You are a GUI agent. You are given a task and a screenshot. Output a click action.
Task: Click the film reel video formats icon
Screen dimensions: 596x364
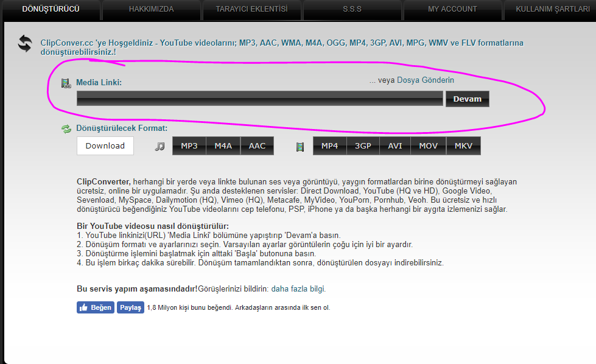point(300,147)
